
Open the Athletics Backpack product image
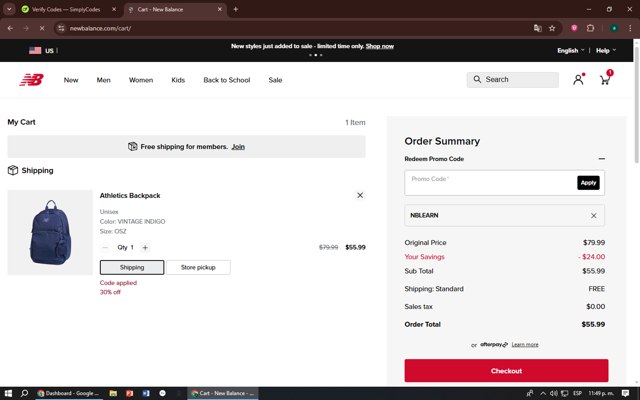click(50, 232)
